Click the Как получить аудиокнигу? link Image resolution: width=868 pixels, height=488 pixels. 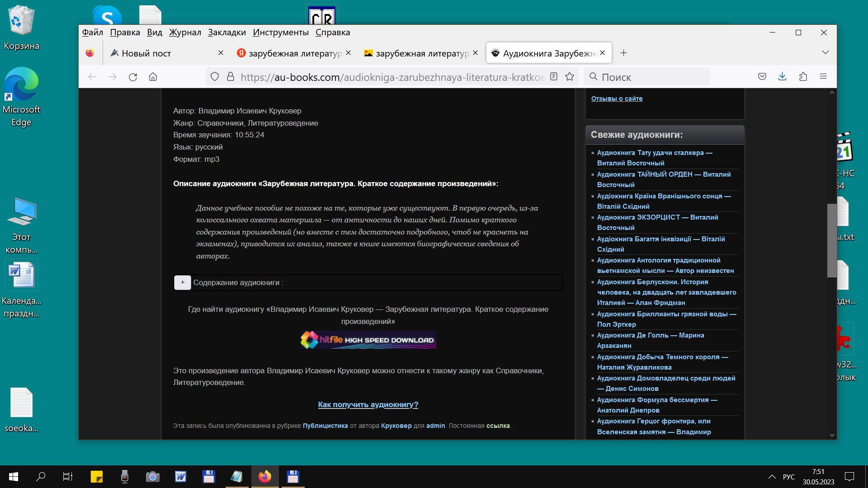[x=368, y=404]
